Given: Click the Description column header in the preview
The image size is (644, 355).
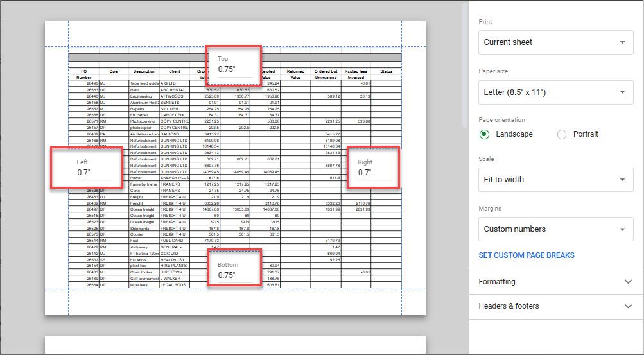Looking at the screenshot, I should coord(144,71).
